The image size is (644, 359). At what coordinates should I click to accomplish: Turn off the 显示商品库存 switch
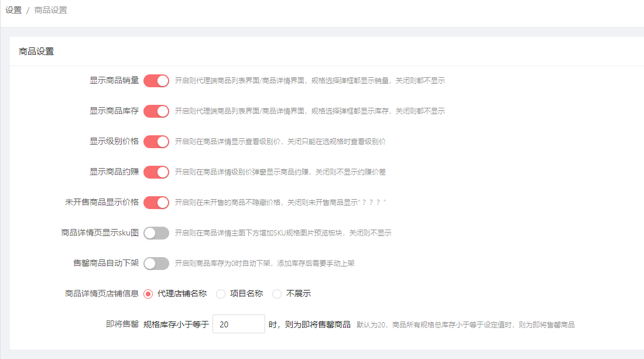156,111
